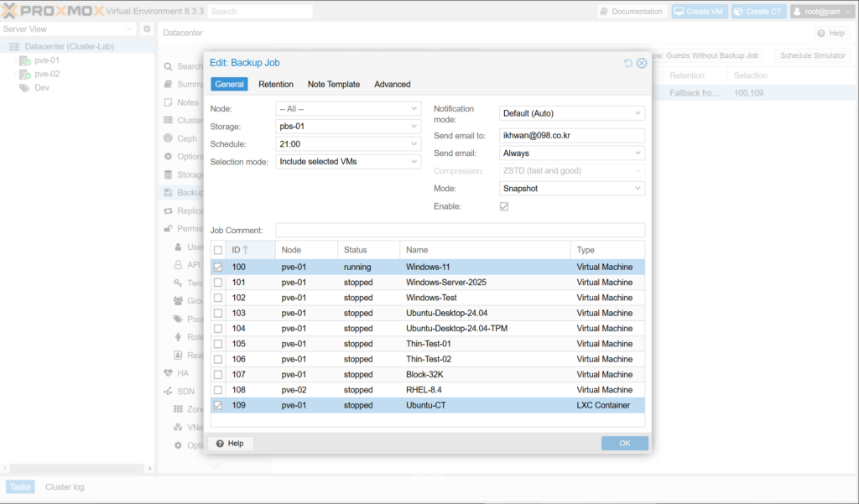Click the Job Comment input field
The width and height of the screenshot is (859, 504).
460,230
